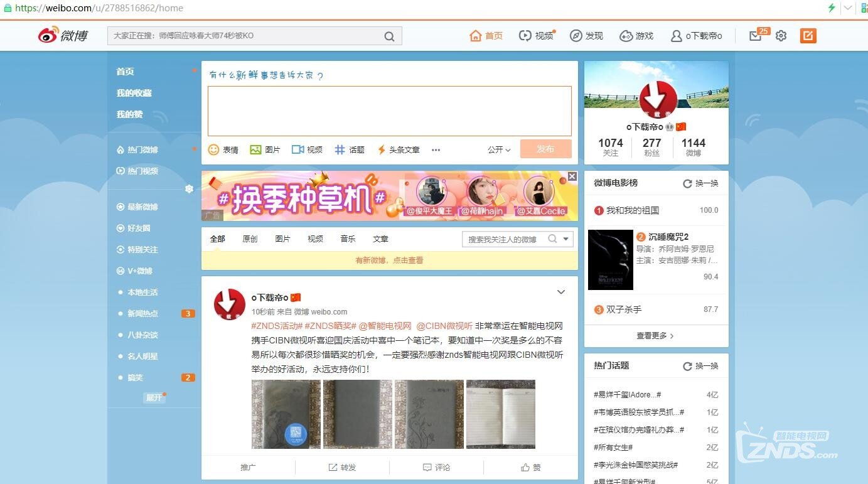
Task: Open feed search dropdown arrow
Action: 567,239
